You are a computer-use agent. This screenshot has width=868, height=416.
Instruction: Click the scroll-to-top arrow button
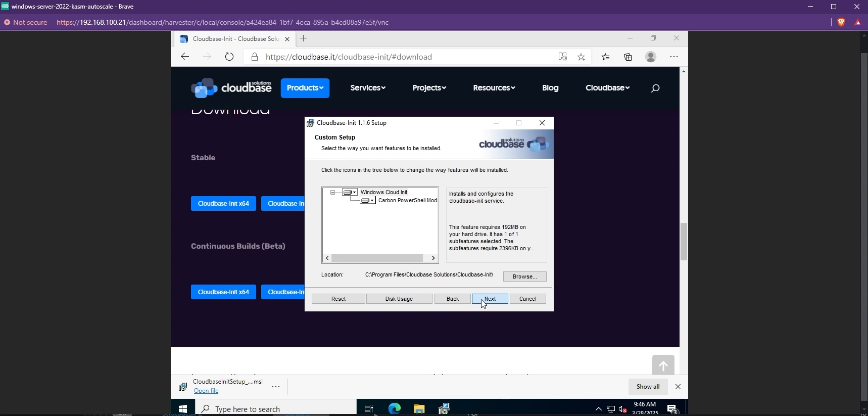click(x=663, y=365)
